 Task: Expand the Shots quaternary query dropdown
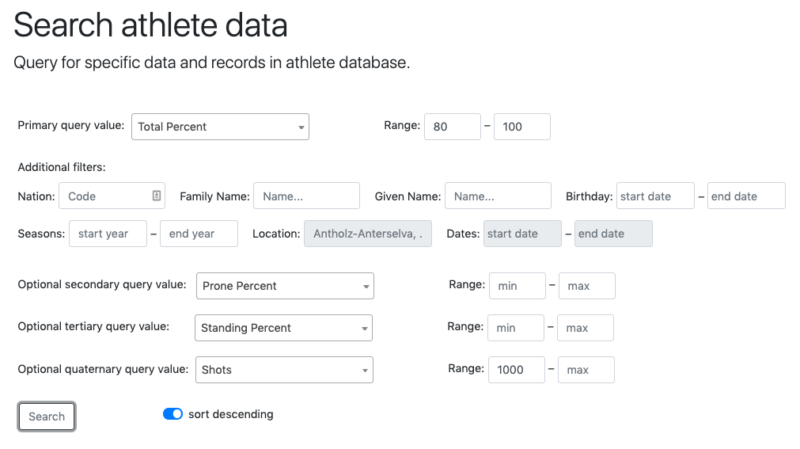tap(284, 370)
